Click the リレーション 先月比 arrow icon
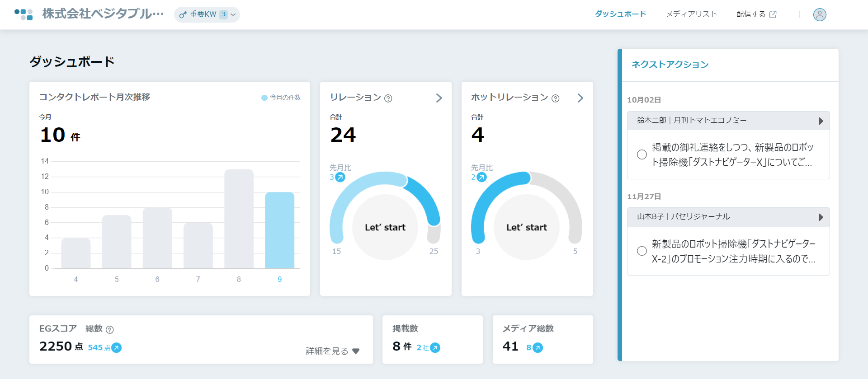 pyautogui.click(x=340, y=177)
